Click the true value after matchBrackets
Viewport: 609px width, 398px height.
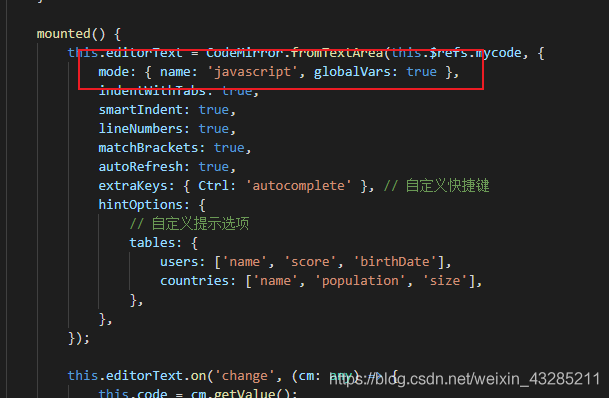(229, 148)
